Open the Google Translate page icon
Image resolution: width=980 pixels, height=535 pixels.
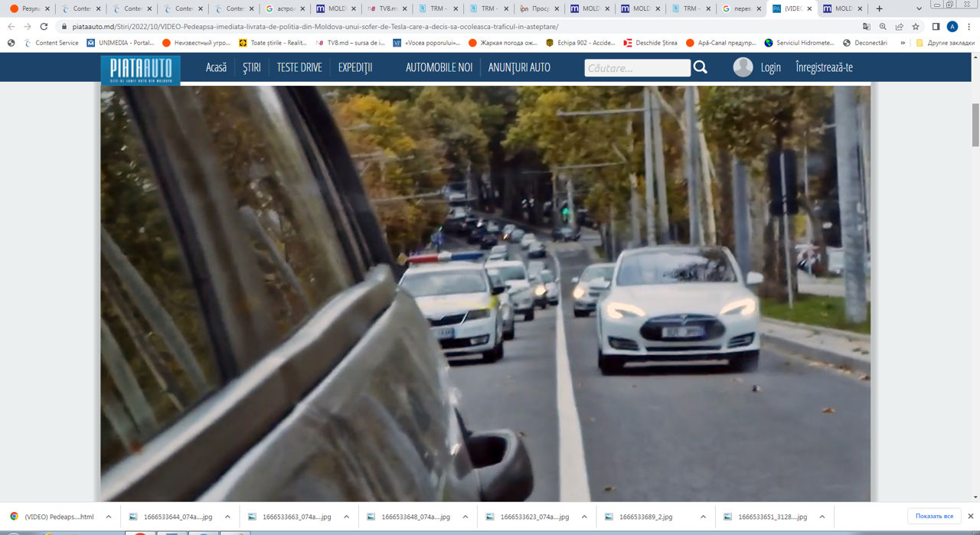tap(866, 26)
